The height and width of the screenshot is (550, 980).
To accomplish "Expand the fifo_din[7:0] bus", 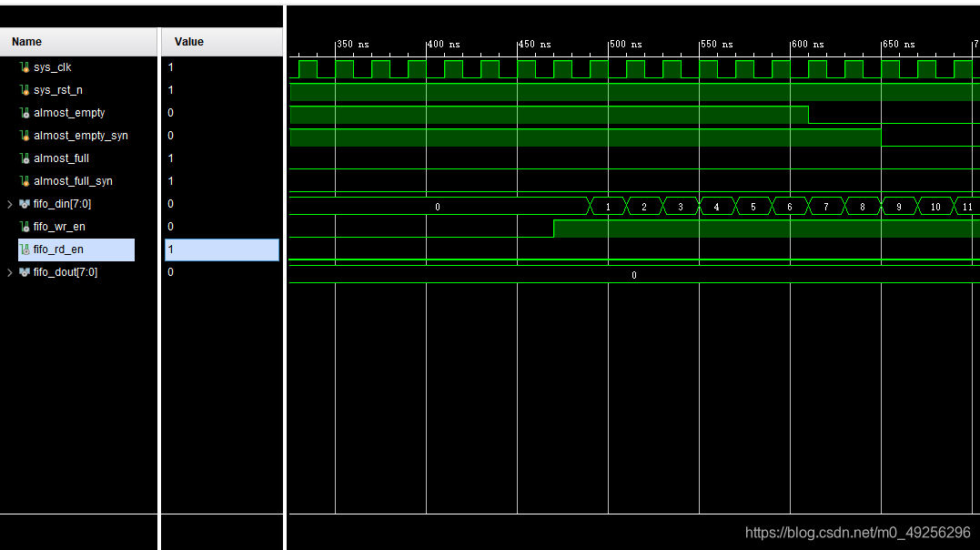I will point(9,204).
